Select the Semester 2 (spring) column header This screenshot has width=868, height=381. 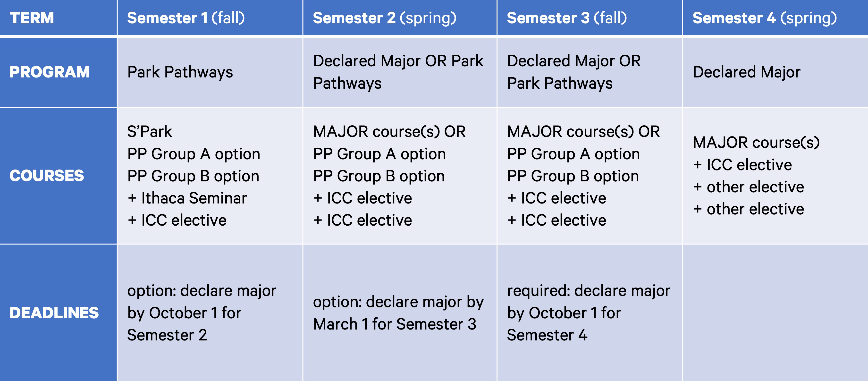tap(400, 17)
